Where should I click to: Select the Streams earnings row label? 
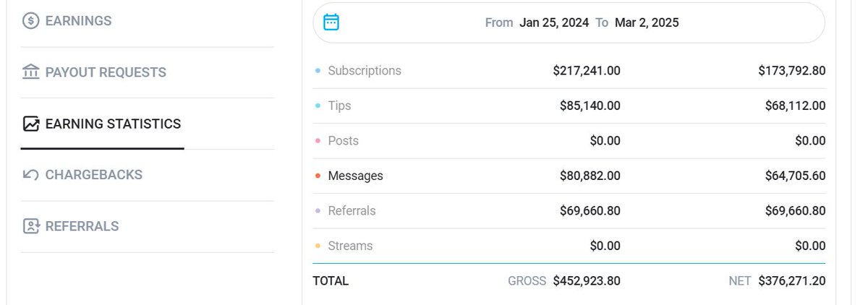(x=350, y=246)
